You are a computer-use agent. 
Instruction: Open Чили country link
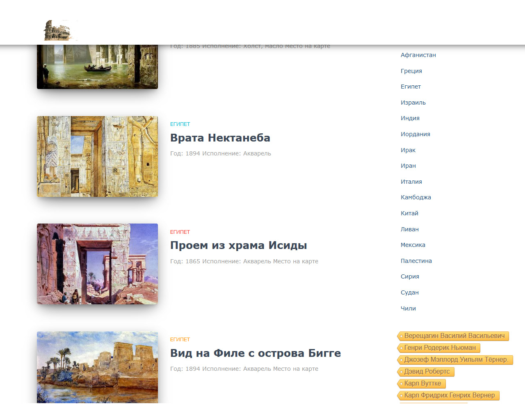click(408, 308)
